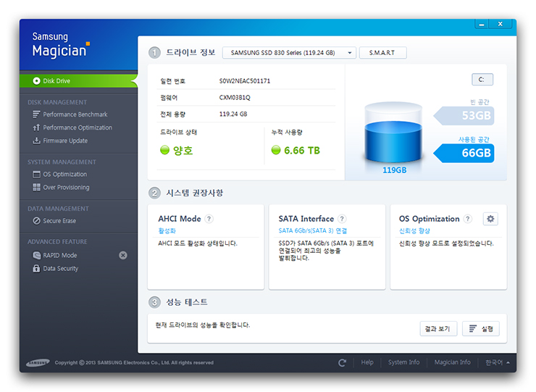Click the 119GB label under cylinder
The image size is (536, 392).
(394, 170)
